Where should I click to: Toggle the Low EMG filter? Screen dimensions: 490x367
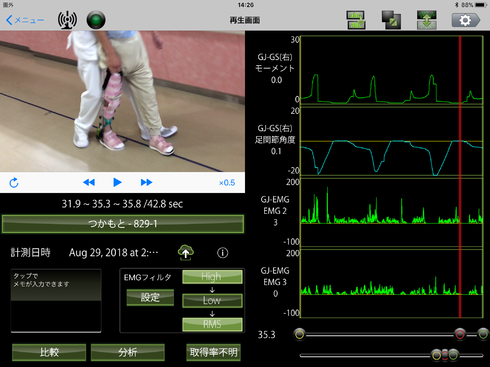pos(212,300)
